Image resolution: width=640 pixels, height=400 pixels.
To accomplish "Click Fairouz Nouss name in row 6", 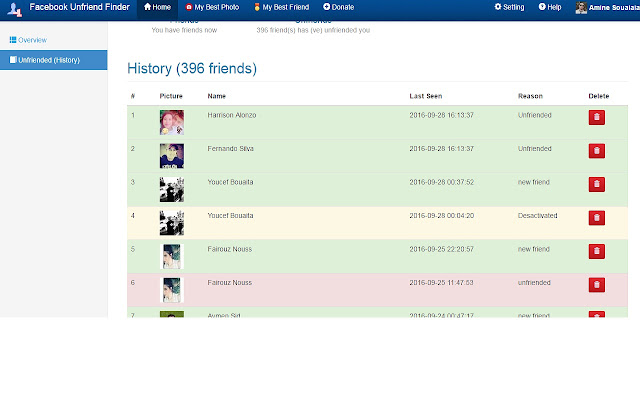I will pyautogui.click(x=230, y=282).
